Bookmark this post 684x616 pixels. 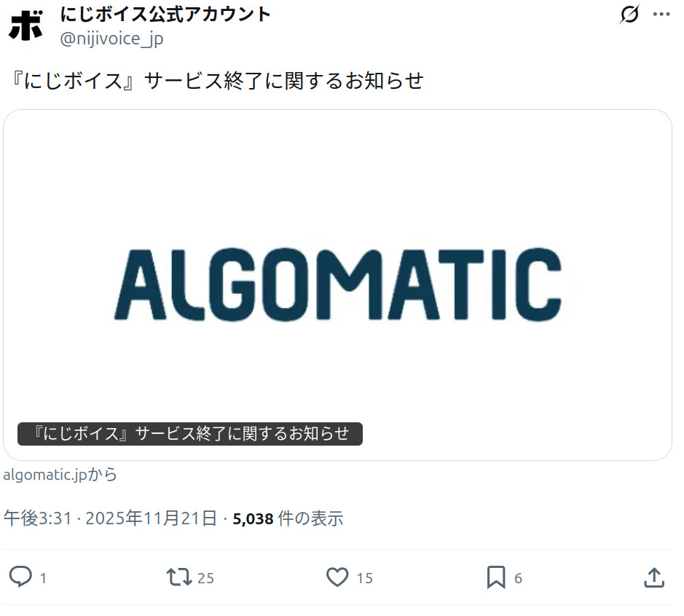point(496,577)
